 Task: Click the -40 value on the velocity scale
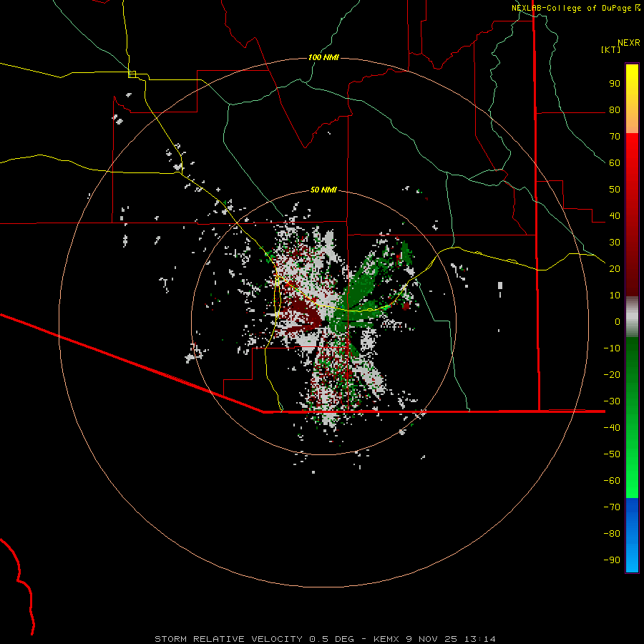click(x=612, y=428)
